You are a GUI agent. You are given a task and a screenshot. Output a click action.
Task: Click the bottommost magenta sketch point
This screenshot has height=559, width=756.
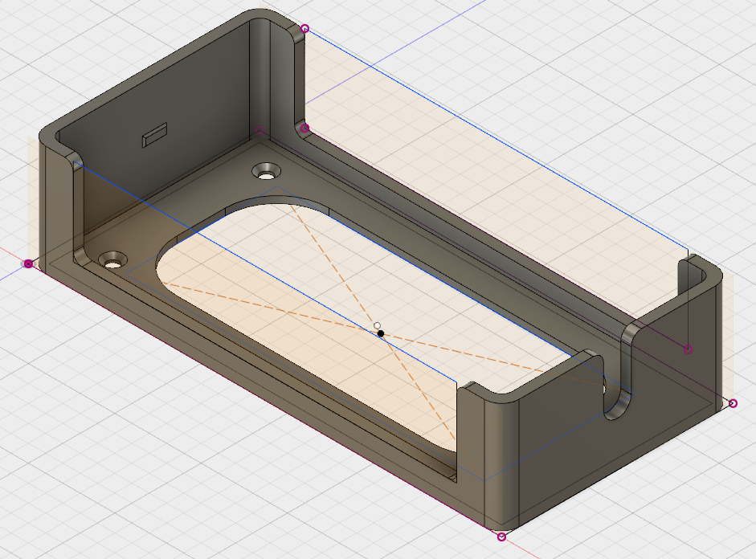point(502,537)
